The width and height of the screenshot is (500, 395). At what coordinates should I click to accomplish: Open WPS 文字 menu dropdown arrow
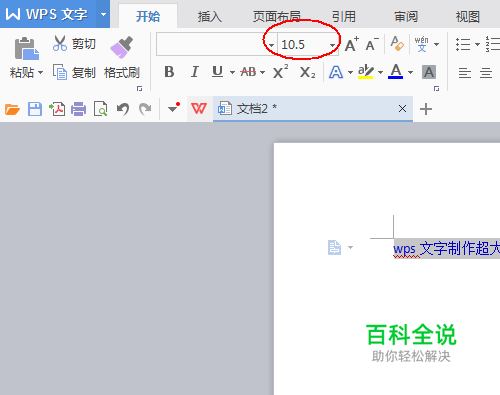103,14
